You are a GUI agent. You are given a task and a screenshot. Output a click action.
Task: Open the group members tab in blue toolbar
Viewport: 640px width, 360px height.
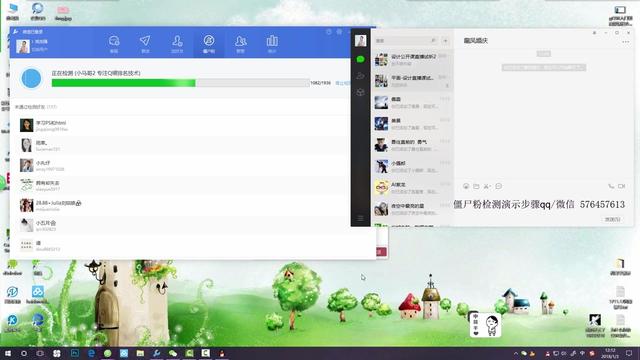pyautogui.click(x=240, y=43)
